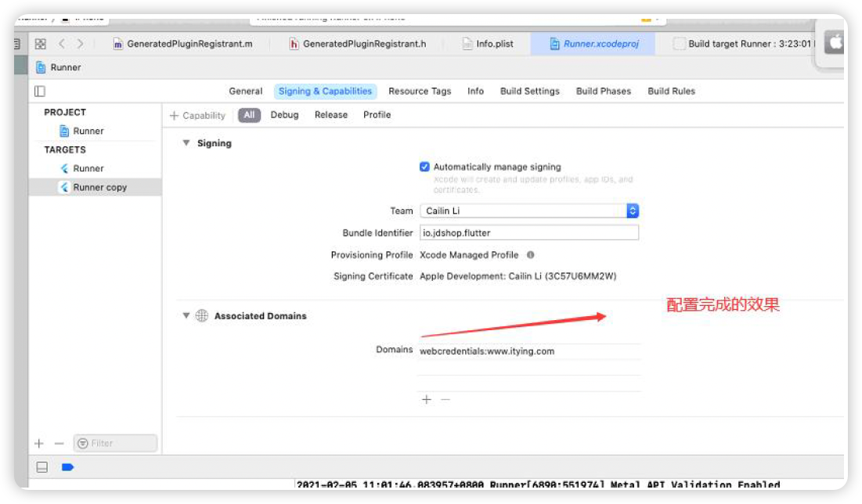Click the Provisioning Profile info icon

(x=530, y=255)
